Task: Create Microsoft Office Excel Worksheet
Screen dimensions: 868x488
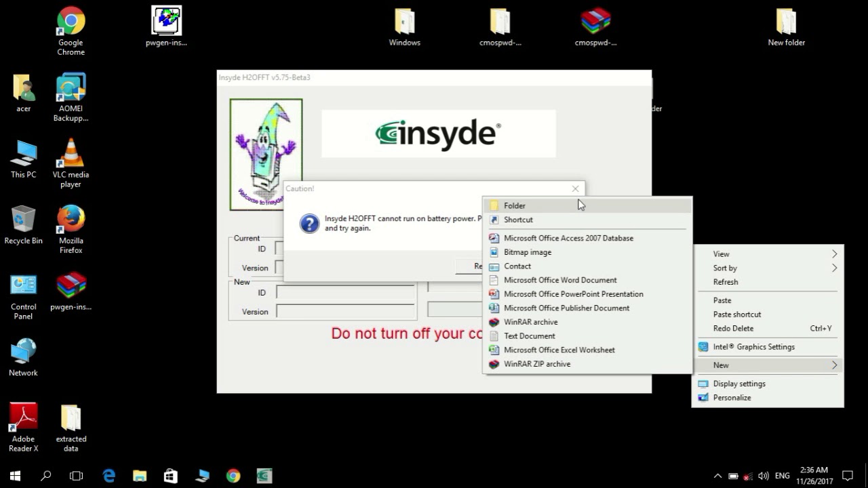Action: tap(587, 350)
